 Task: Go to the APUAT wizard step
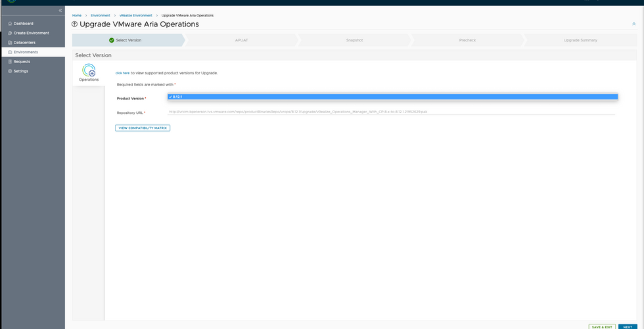click(242, 40)
